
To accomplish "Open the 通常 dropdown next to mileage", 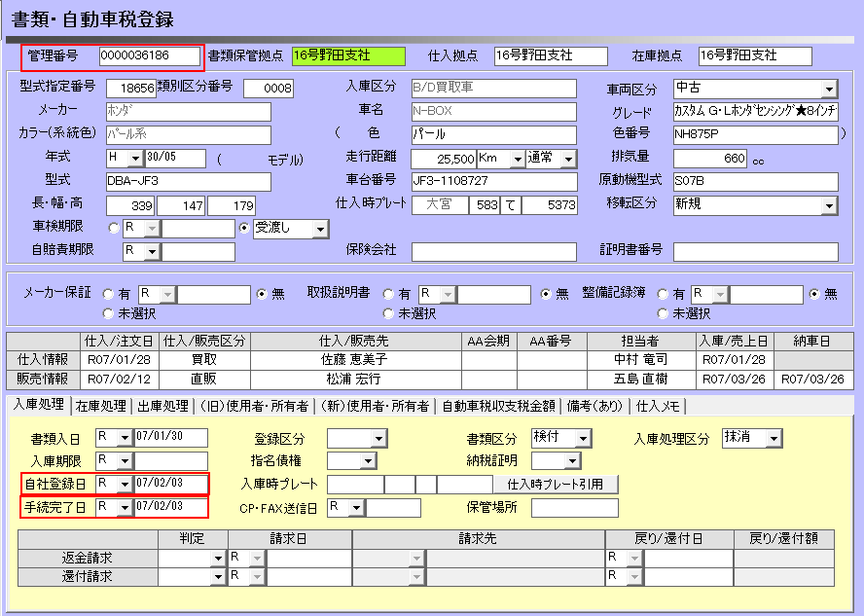I will coord(568,160).
